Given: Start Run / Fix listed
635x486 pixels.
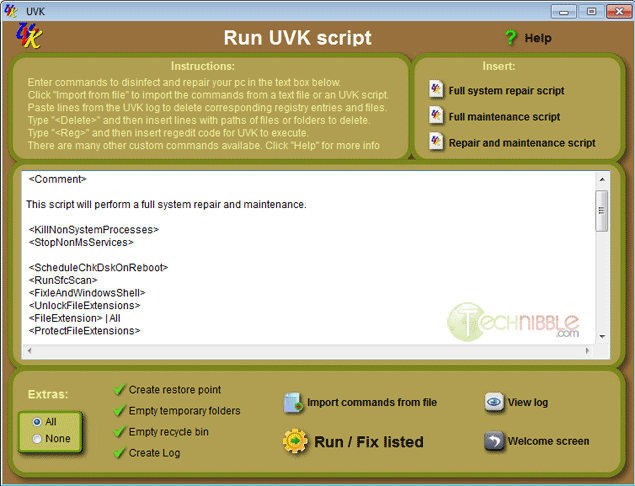Looking at the screenshot, I should click(369, 442).
